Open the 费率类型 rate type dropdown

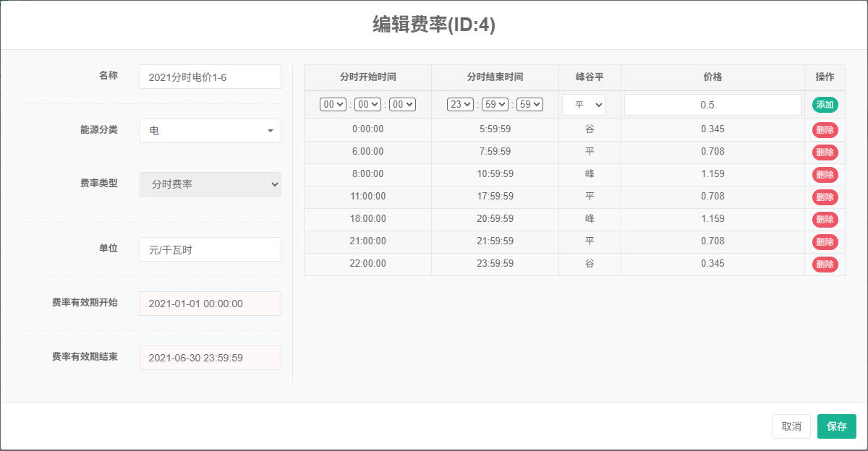210,184
